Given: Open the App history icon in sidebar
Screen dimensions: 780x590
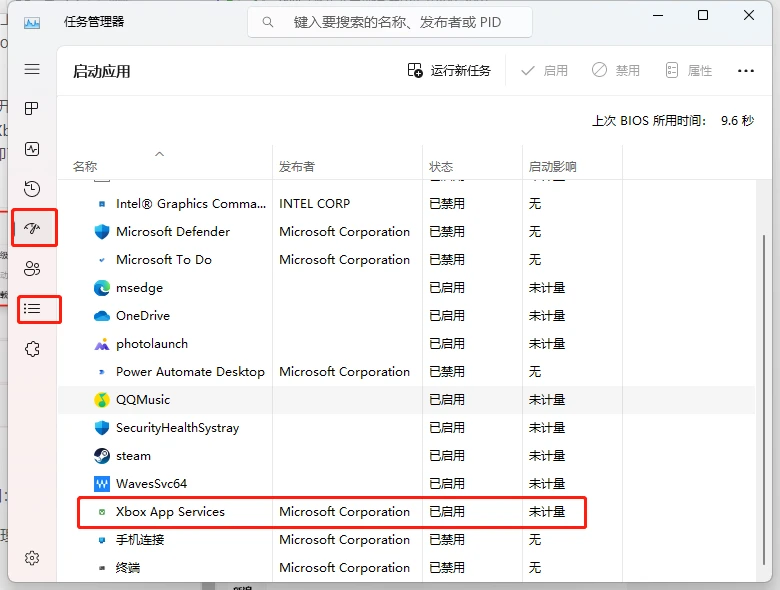Looking at the screenshot, I should pyautogui.click(x=32, y=189).
